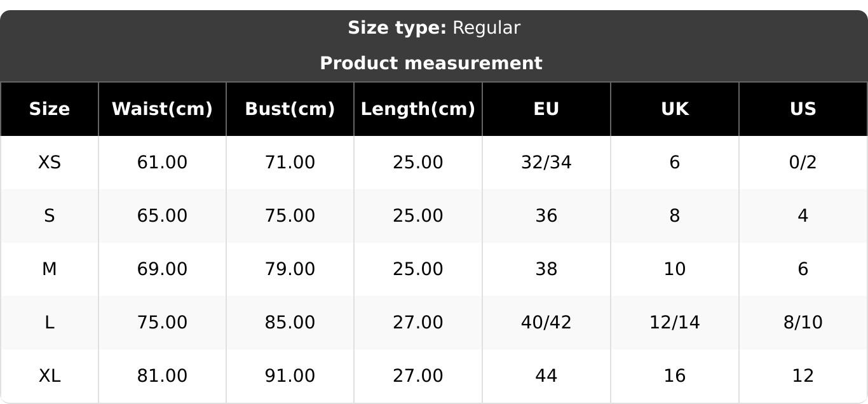Click the UK column header
Image resolution: width=868 pixels, height=404 pixels.
[674, 109]
